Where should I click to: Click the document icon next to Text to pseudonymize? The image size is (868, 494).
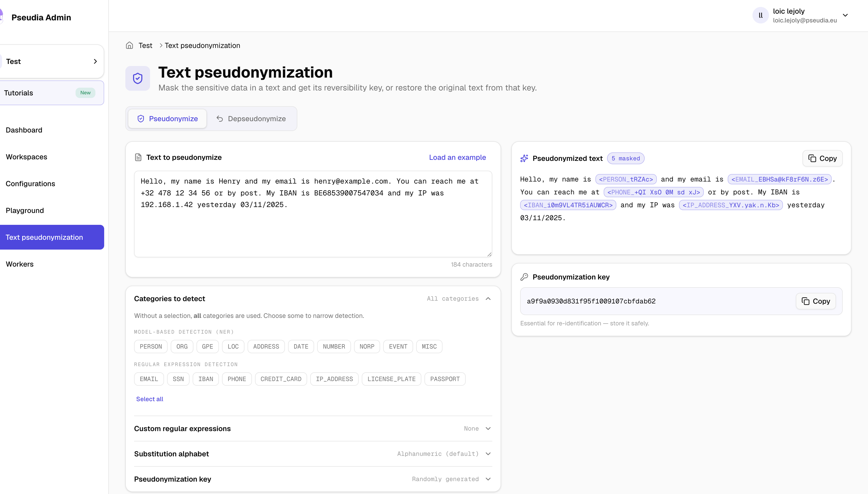coord(138,158)
